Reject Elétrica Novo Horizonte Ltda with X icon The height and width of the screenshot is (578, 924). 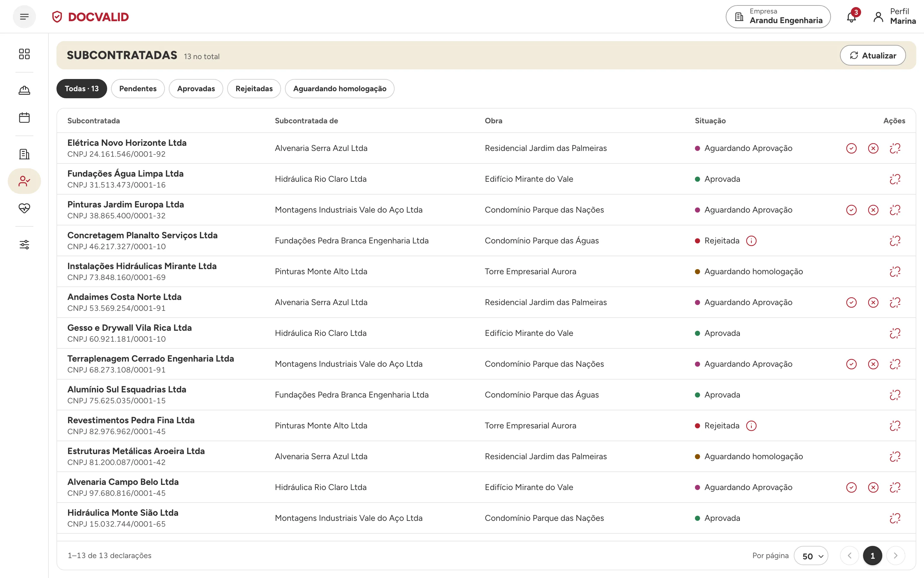pyautogui.click(x=873, y=148)
